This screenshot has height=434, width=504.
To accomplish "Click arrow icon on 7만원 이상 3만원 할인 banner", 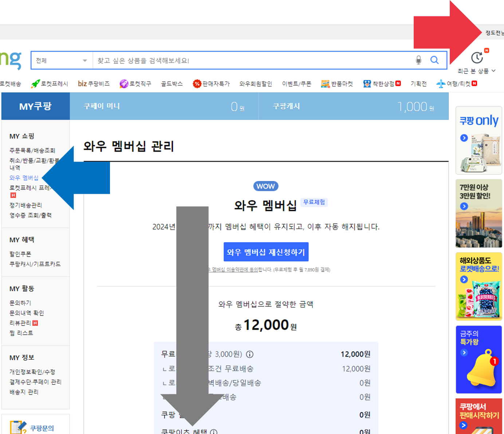I will click(x=464, y=206).
